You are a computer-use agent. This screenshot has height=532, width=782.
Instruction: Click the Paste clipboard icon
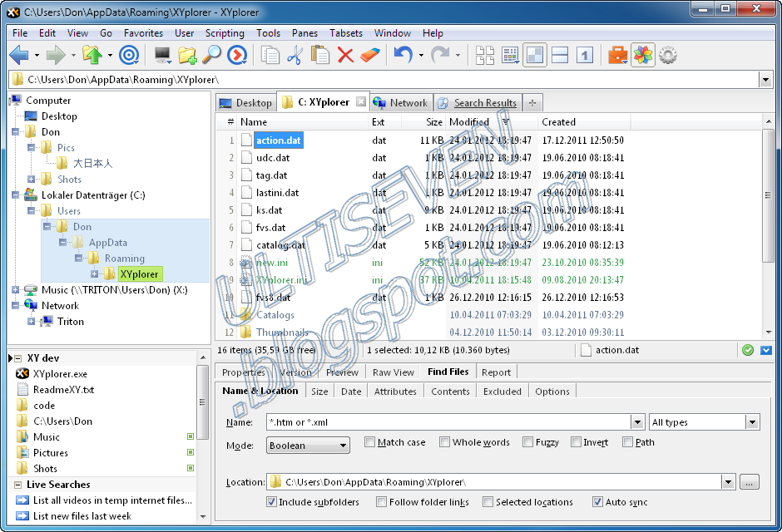click(320, 55)
